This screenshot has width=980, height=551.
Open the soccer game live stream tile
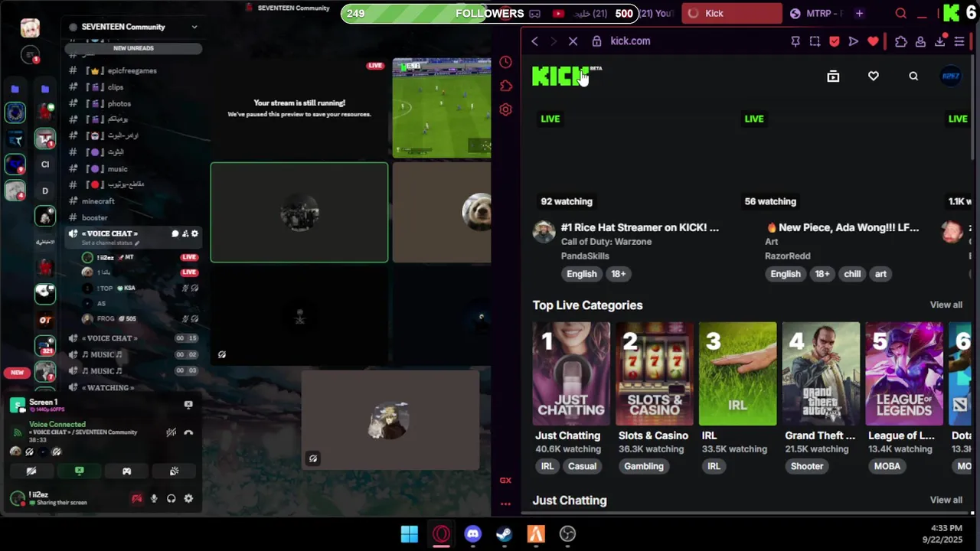coord(442,108)
